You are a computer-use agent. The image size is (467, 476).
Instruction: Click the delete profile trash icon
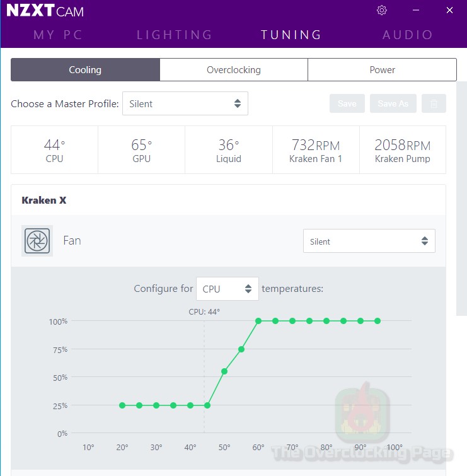click(x=434, y=103)
